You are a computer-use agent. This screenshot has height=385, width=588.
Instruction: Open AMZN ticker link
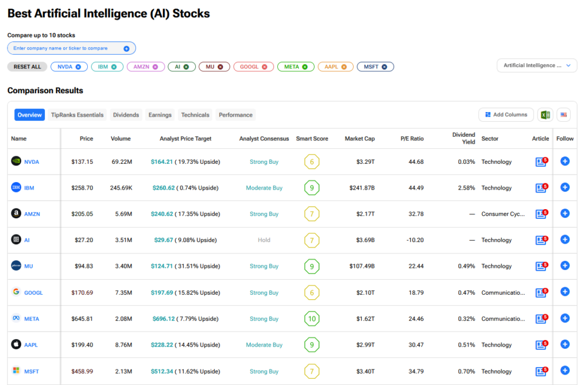point(32,214)
